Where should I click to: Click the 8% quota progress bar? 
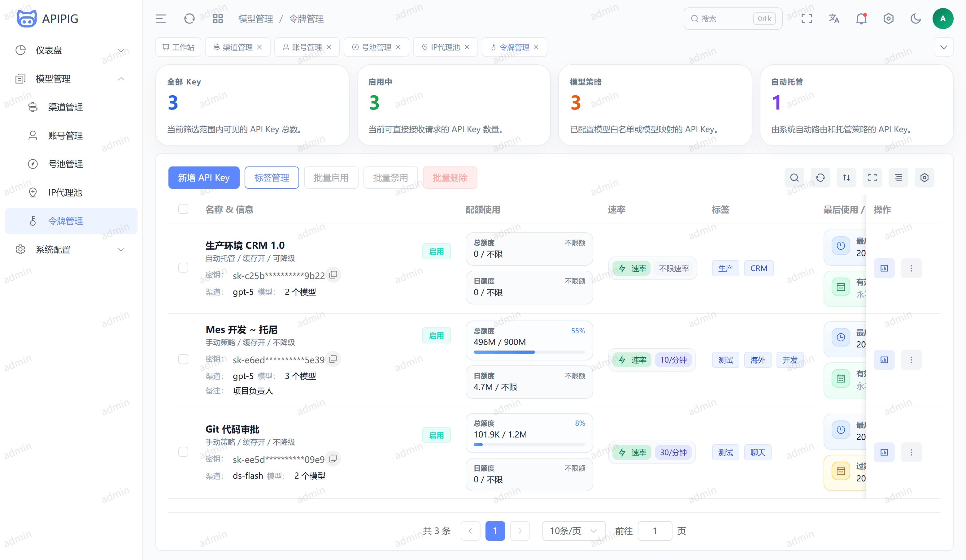pos(529,445)
